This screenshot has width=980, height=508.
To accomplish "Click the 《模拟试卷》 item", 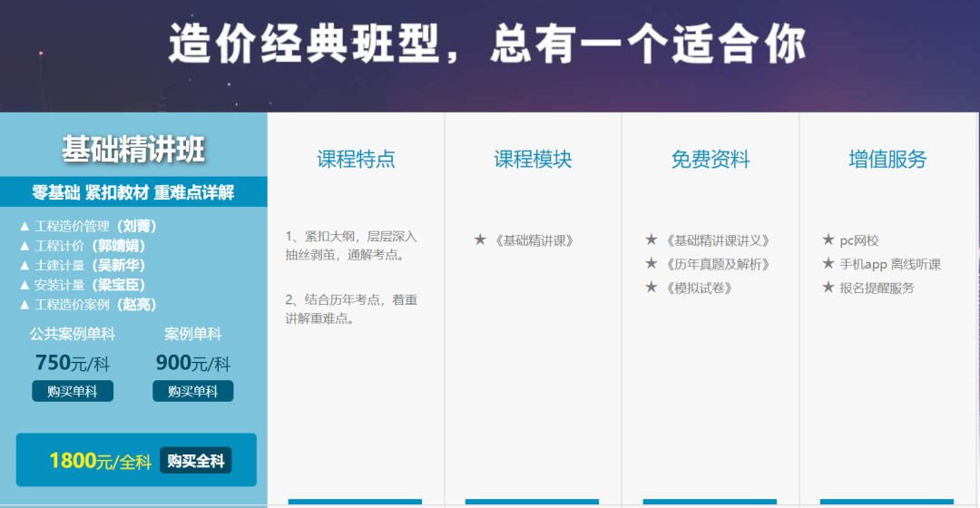I will click(x=700, y=288).
